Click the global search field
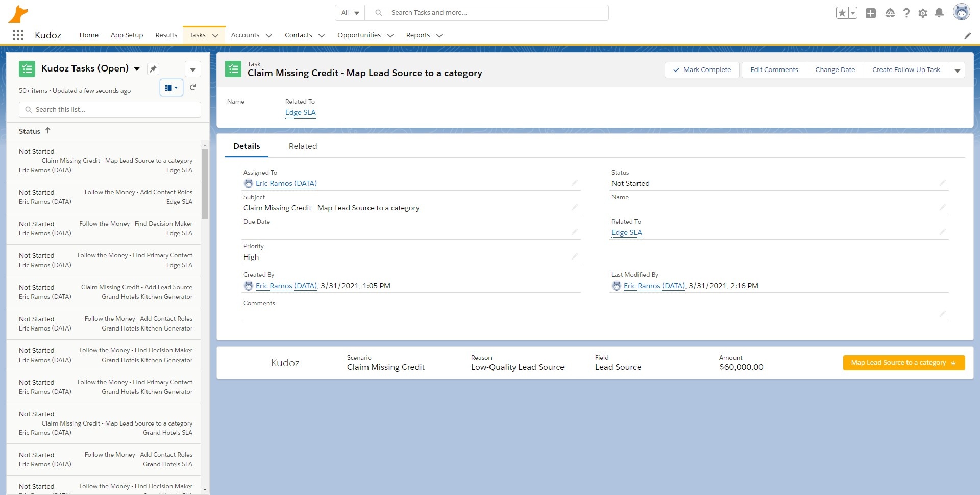The image size is (980, 495). (486, 13)
